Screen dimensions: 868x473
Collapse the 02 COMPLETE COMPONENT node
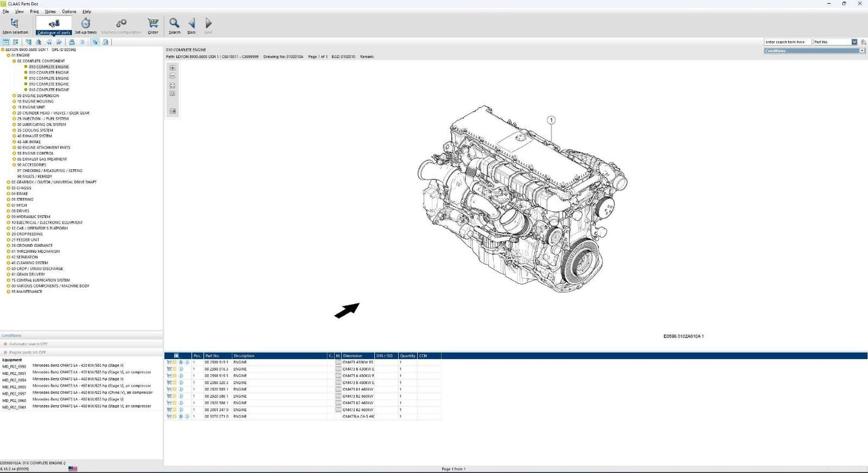(x=14, y=61)
